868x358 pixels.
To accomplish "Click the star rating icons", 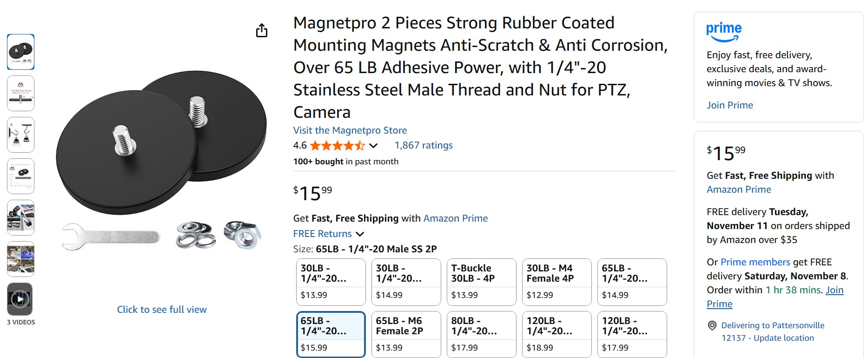I will (337, 146).
